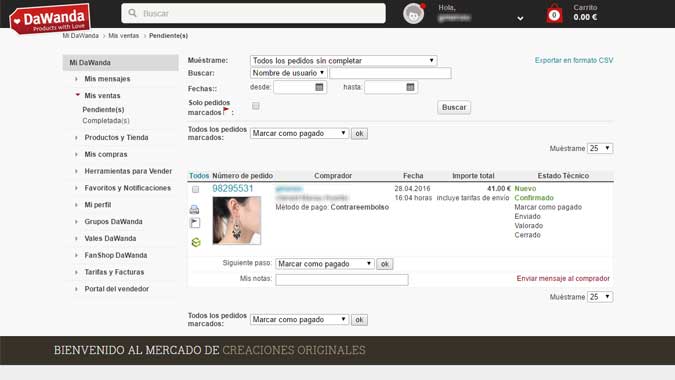This screenshot has height=380, width=675.
Task: Expand 'Mis mensajes' in sidebar
Action: [107, 79]
